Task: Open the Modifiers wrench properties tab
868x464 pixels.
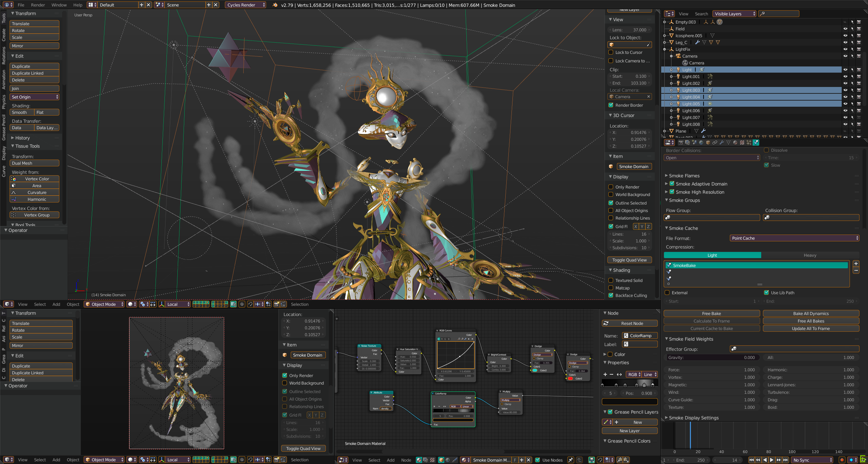Action: 722,143
